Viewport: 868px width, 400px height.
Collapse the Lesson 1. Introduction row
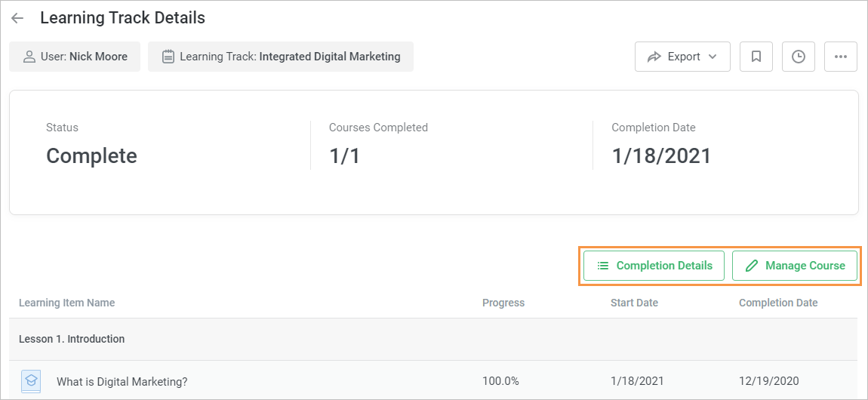point(72,339)
